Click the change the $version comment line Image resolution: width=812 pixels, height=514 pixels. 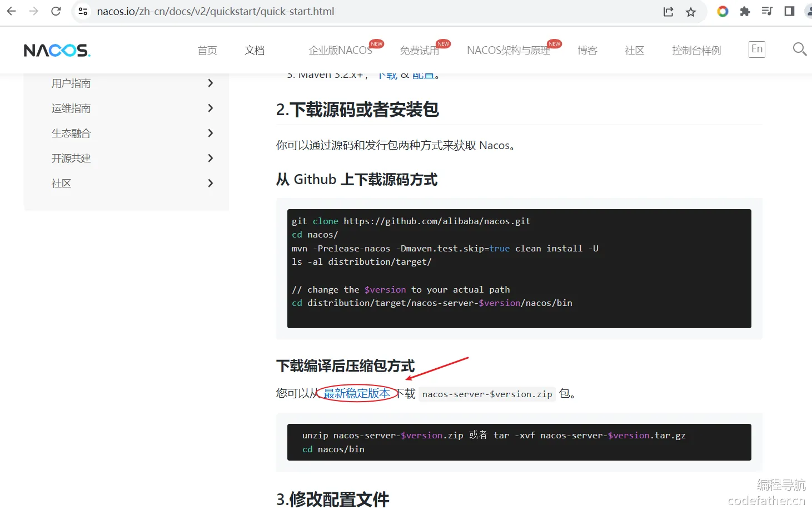click(401, 290)
